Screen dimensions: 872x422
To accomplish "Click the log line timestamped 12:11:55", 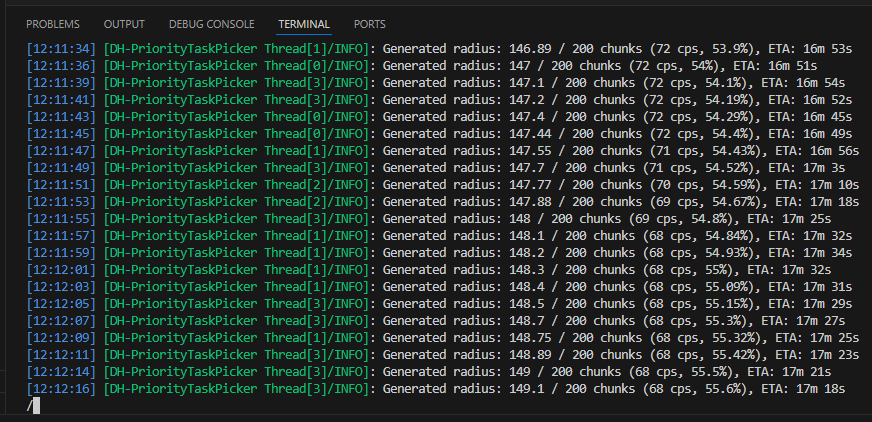I will [429, 219].
